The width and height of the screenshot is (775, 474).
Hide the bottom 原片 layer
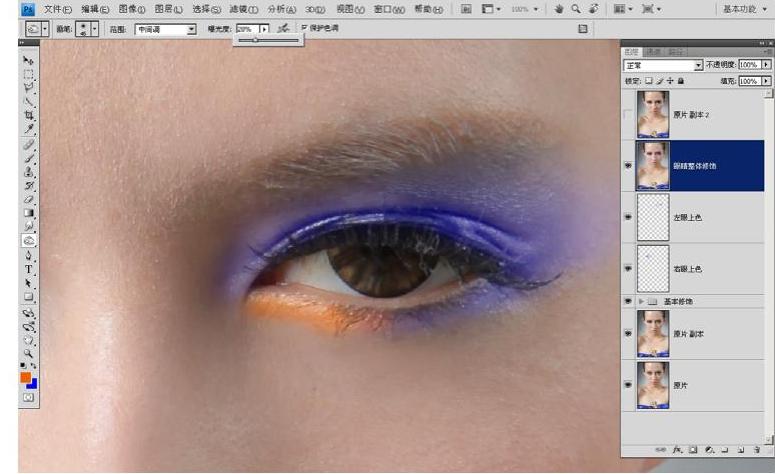[x=628, y=385]
